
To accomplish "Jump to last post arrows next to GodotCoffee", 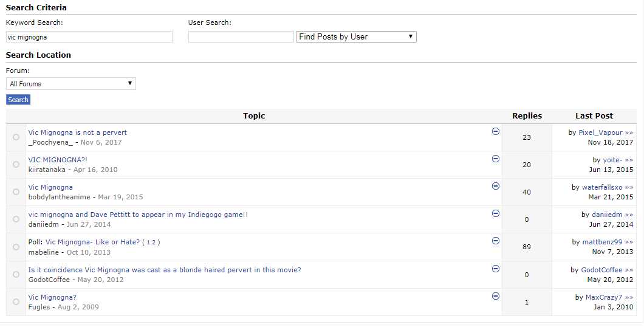I will (x=629, y=270).
